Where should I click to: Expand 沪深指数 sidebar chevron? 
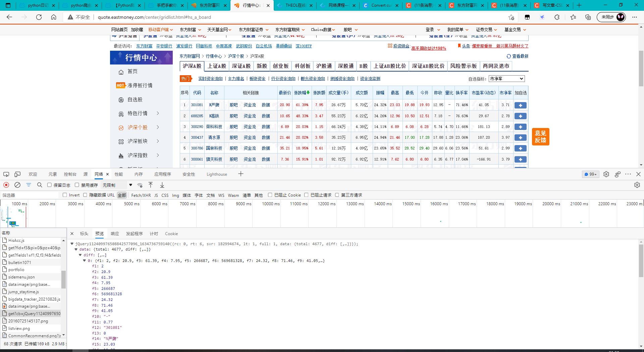(158, 155)
